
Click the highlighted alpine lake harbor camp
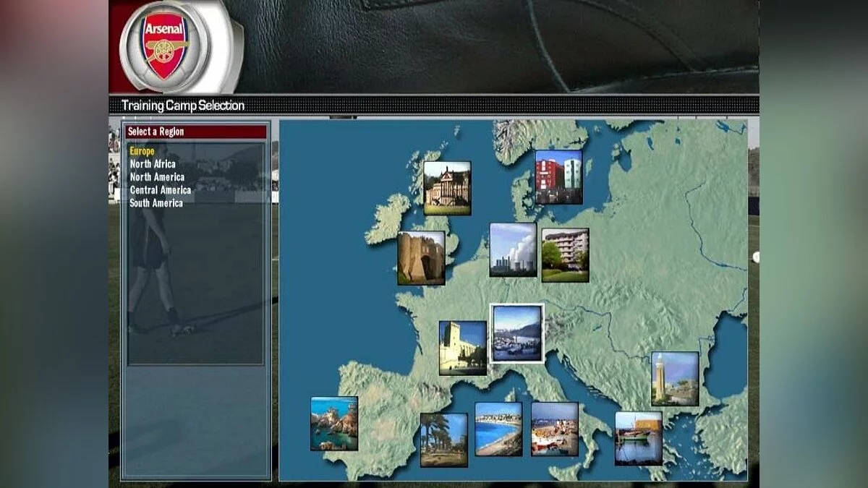pyautogui.click(x=517, y=333)
